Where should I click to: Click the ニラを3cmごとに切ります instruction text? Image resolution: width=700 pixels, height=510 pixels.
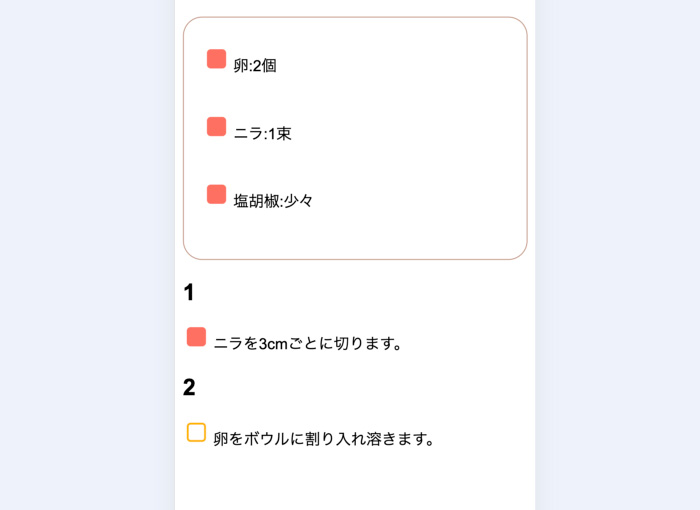pos(308,344)
